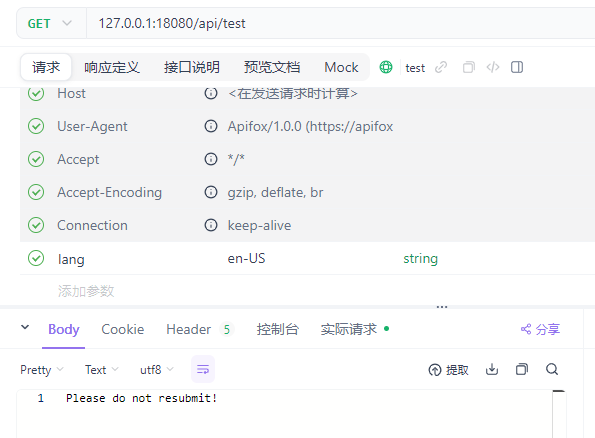Viewport: 595px width, 438px height.
Task: Click the 添加参数 input field
Action: coord(86,291)
